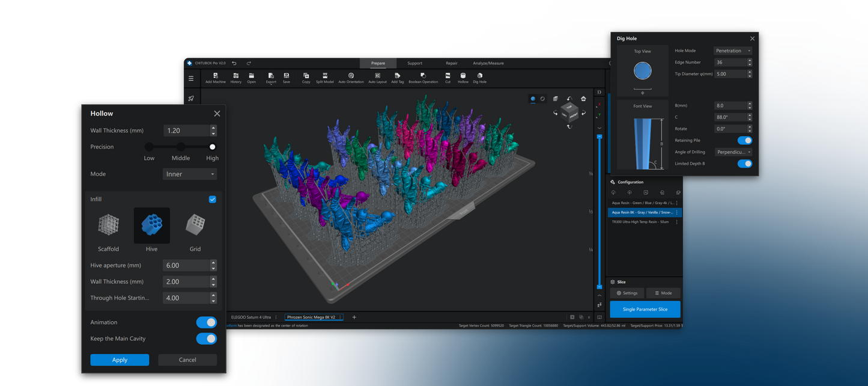Disable the Retaining Pile switch
The image size is (868, 386).
pos(744,140)
